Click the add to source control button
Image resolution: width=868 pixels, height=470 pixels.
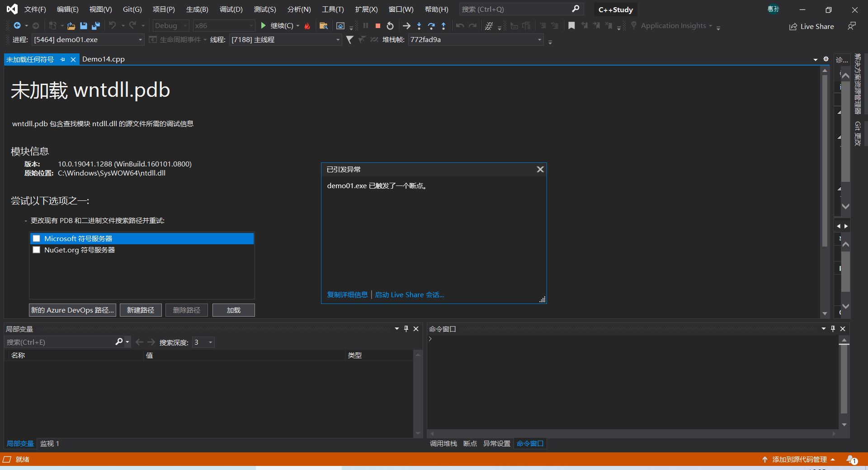798,460
